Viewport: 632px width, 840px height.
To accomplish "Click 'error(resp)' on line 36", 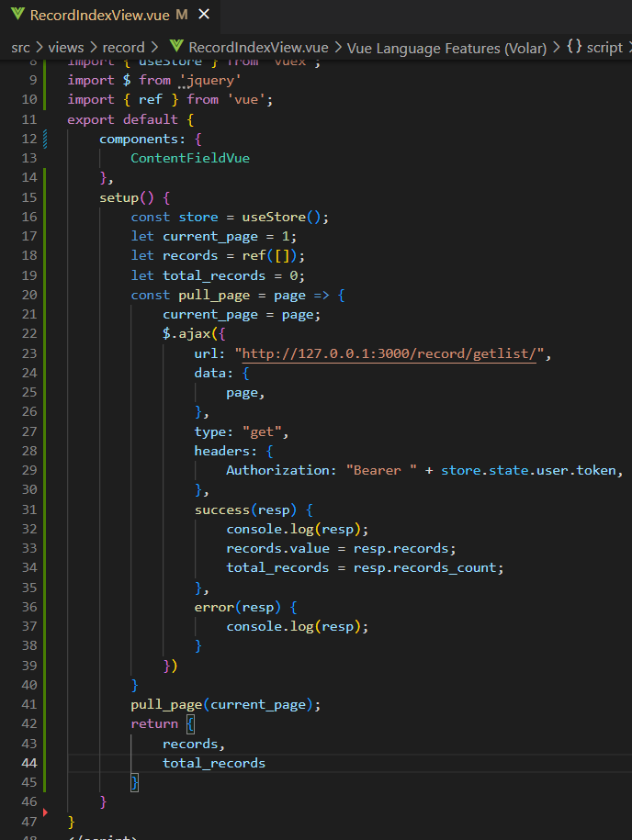I will coord(238,608).
